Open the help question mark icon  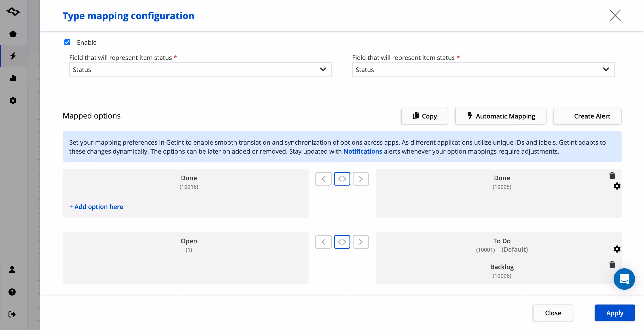12,292
